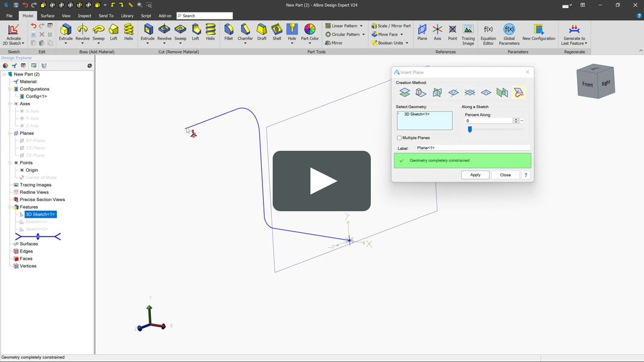
Task: Choose the along-a-sketch plane creation method
Action: [x=518, y=93]
